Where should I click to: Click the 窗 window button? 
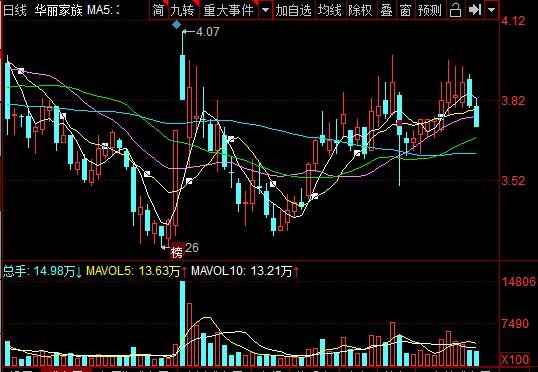406,10
